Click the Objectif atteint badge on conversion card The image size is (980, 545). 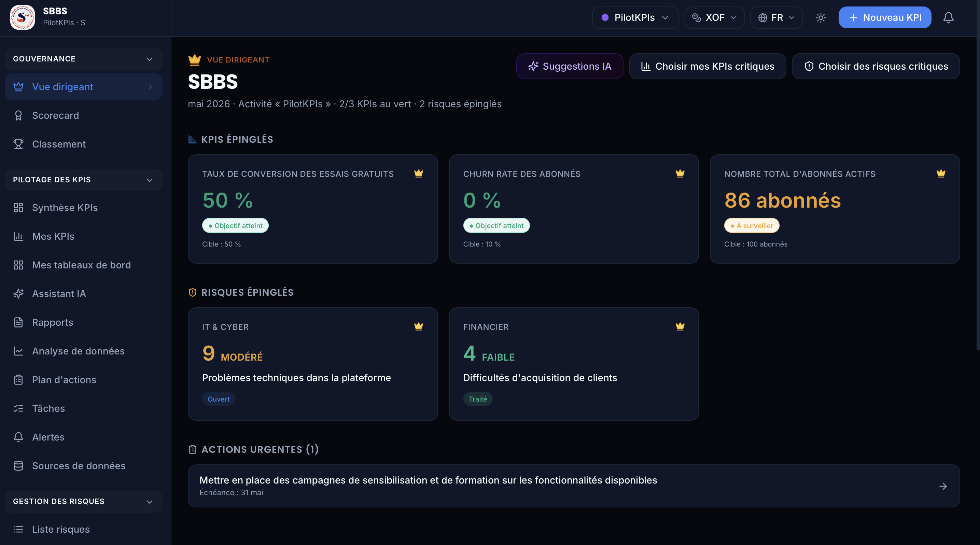coord(236,225)
